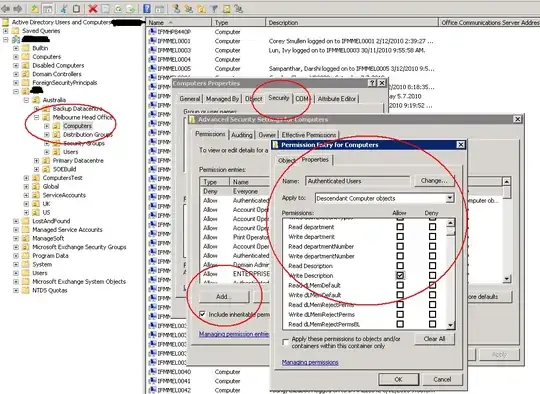Check Deny for Write departmentNumber
Screen dimensions: 540x394
(432, 256)
